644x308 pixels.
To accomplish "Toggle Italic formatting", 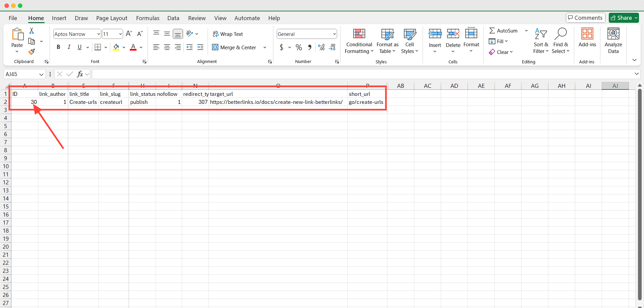I will pos(69,47).
